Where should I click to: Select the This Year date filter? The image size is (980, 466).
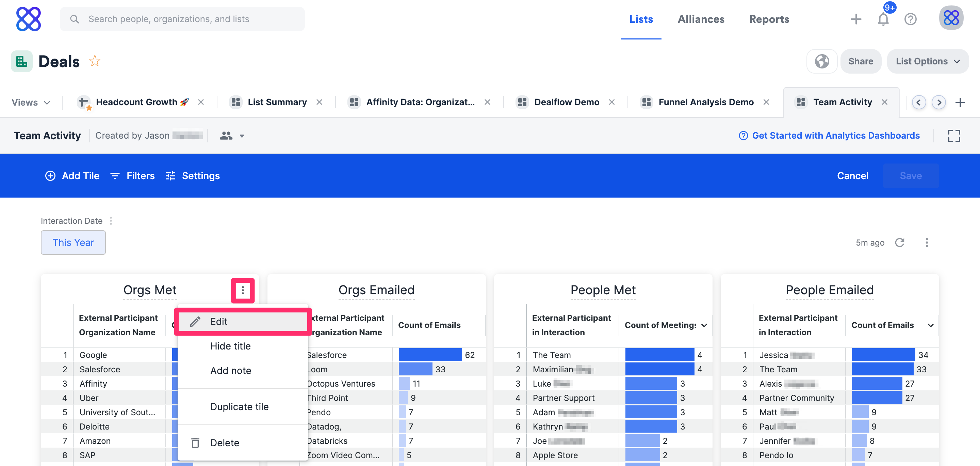[x=73, y=243]
